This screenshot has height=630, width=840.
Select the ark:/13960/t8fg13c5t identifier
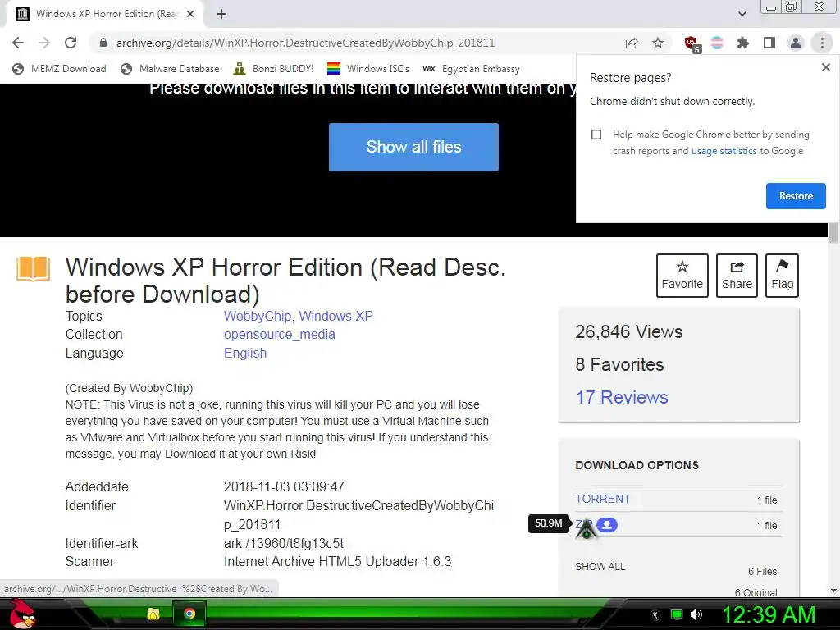[283, 543]
